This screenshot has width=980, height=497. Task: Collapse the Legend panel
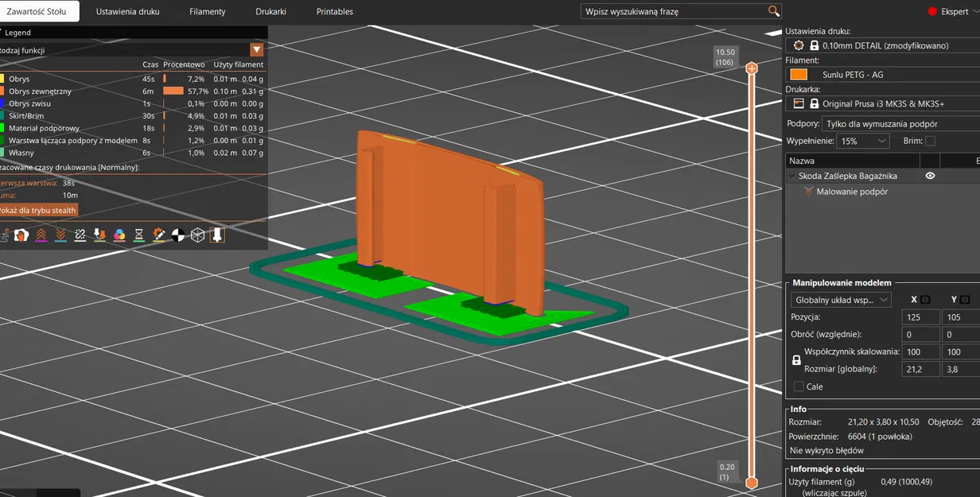click(2, 33)
